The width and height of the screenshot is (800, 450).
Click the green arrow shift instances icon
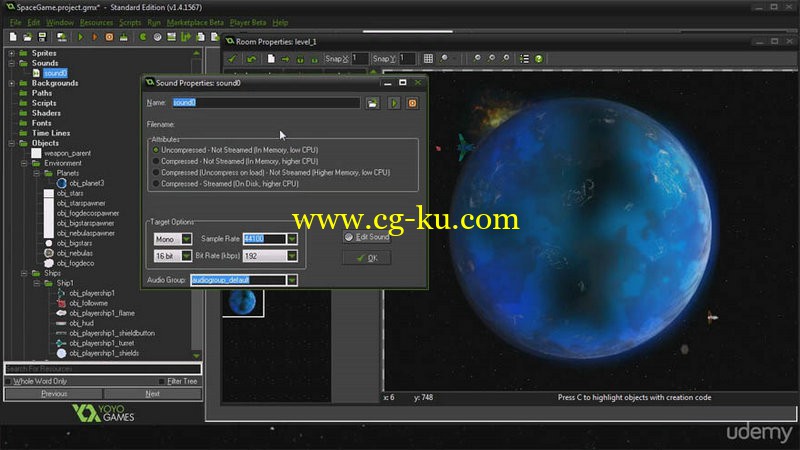pos(285,59)
